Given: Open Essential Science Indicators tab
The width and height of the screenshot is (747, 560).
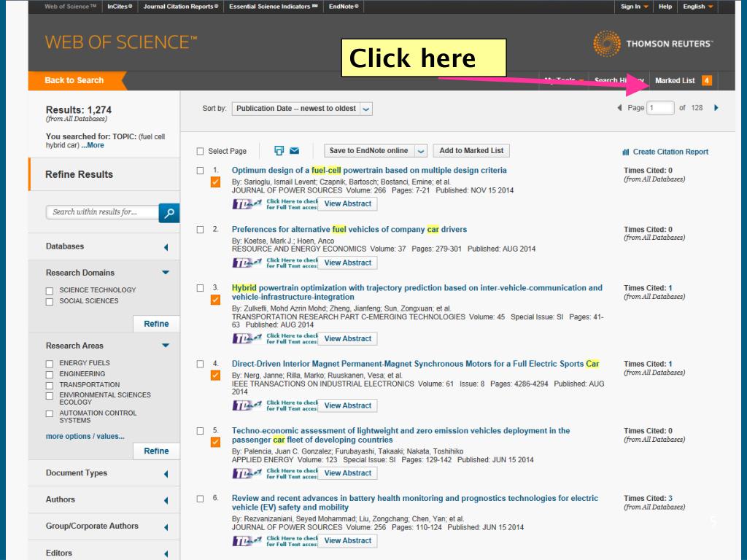Looking at the screenshot, I should point(274,7).
